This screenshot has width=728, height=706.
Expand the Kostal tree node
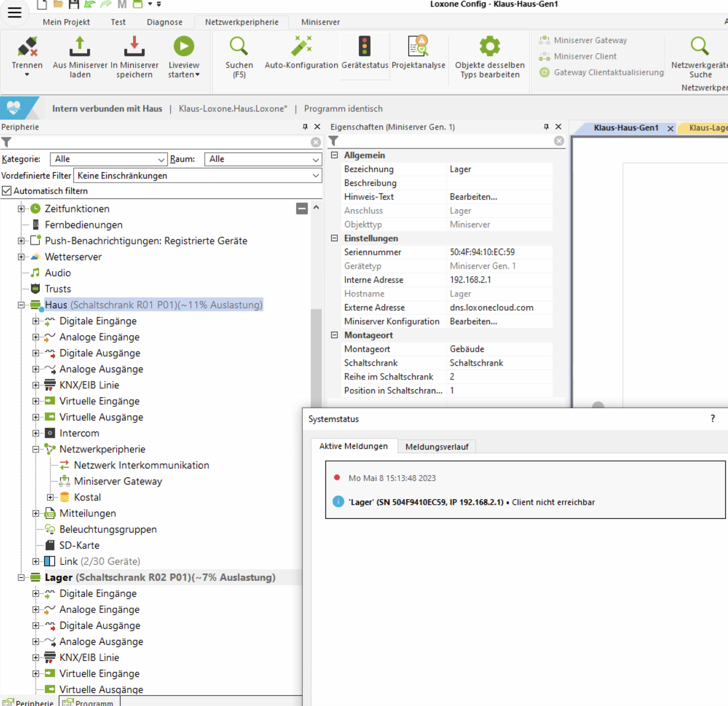pos(50,497)
